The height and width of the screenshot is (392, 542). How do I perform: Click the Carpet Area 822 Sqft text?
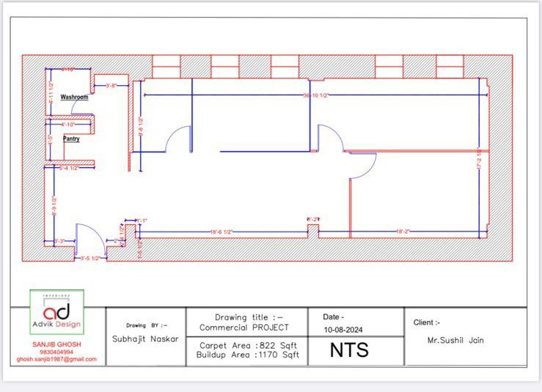click(248, 345)
